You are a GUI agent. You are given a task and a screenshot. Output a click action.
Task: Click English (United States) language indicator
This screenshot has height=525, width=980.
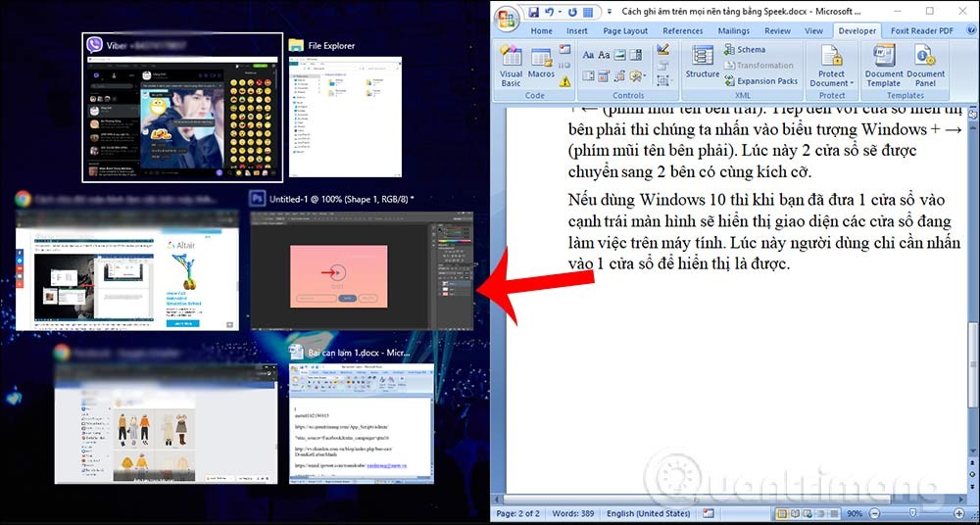648,514
